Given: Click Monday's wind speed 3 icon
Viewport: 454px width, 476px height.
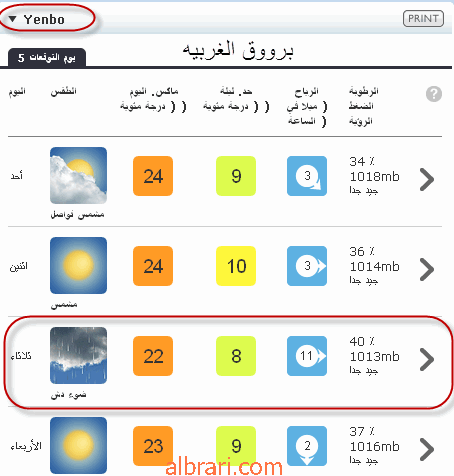Looking at the screenshot, I should (307, 266).
